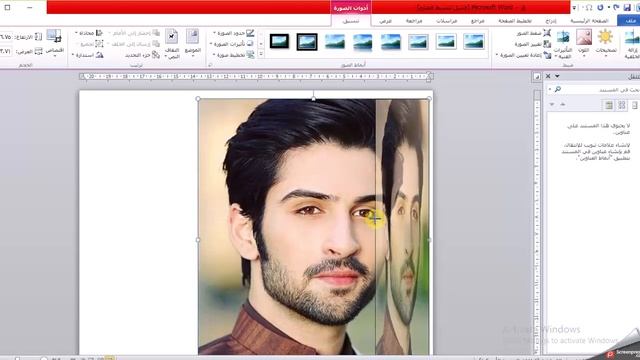Switch navigation pane to search results view
The width and height of the screenshot is (640, 360).
609,105
